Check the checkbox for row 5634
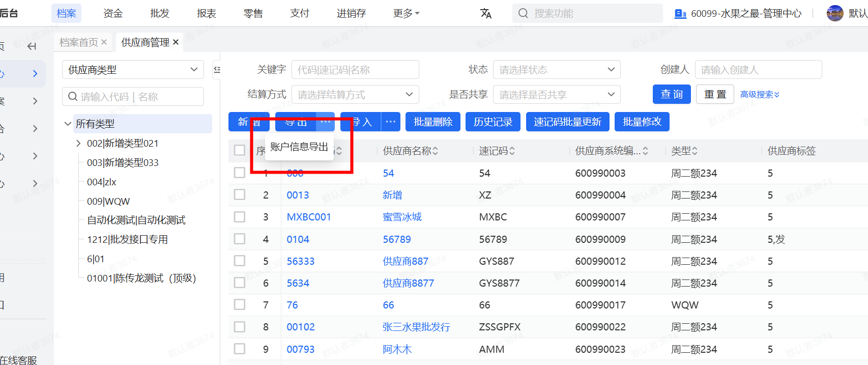868x365 pixels. 240,283
